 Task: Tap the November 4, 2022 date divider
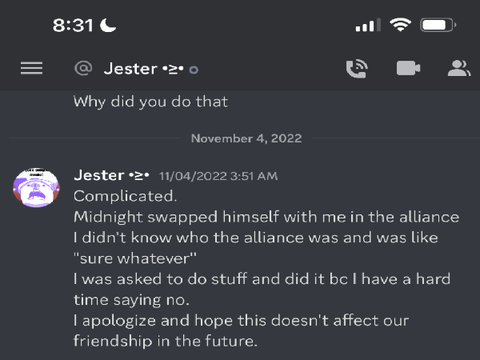click(x=246, y=138)
